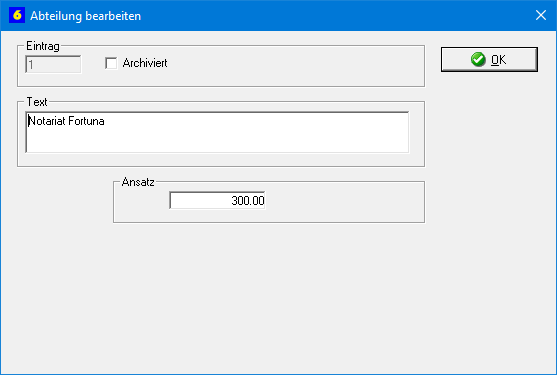Focus the Ansatz field showing 300.00
This screenshot has height=375, width=557.
point(217,200)
